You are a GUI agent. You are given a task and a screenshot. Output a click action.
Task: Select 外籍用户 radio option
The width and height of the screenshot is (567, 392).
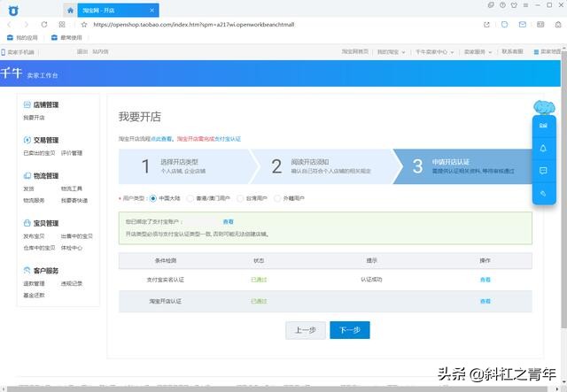277,198
